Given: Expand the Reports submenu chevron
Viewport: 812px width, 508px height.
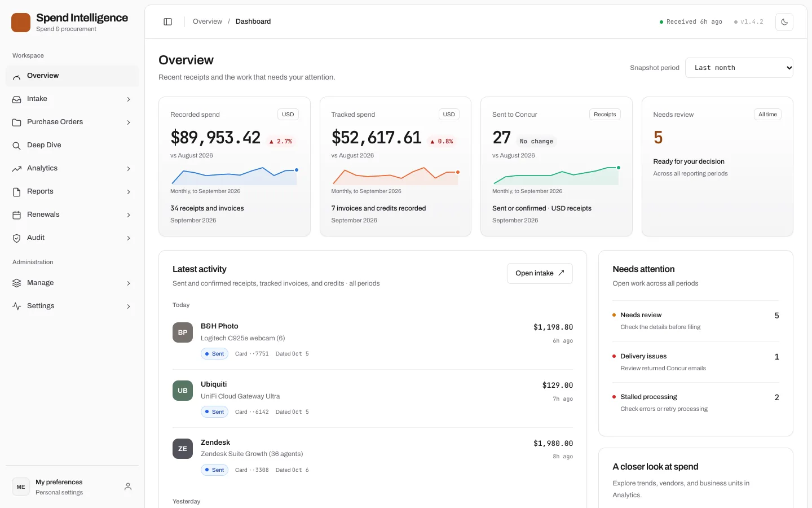Looking at the screenshot, I should pos(129,192).
